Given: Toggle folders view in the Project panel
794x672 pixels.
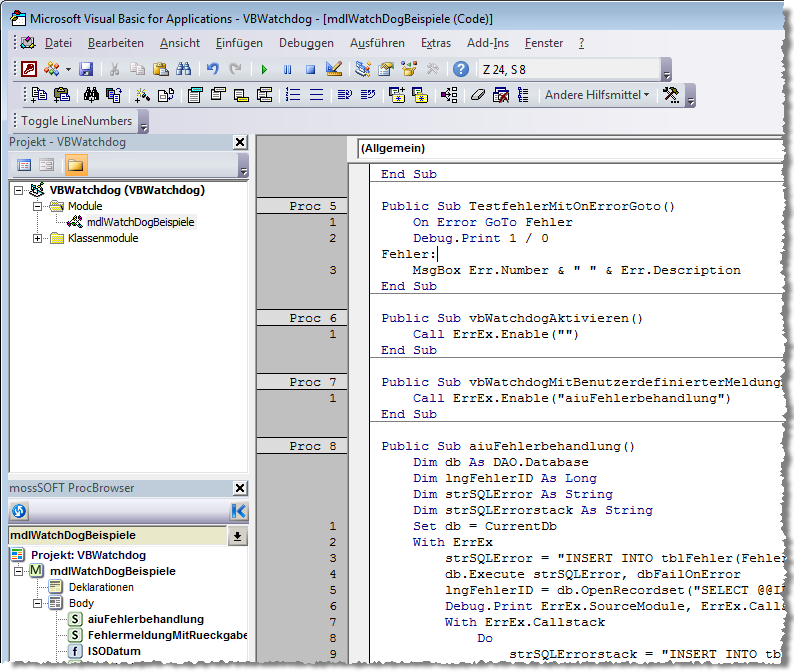Looking at the screenshot, I should [76, 165].
